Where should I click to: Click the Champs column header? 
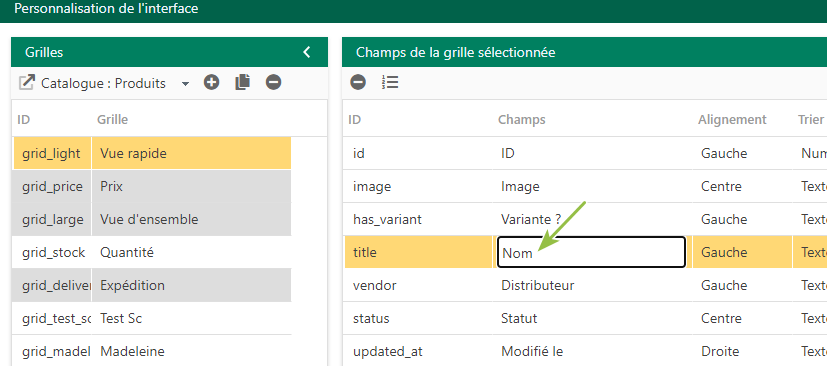pos(522,120)
